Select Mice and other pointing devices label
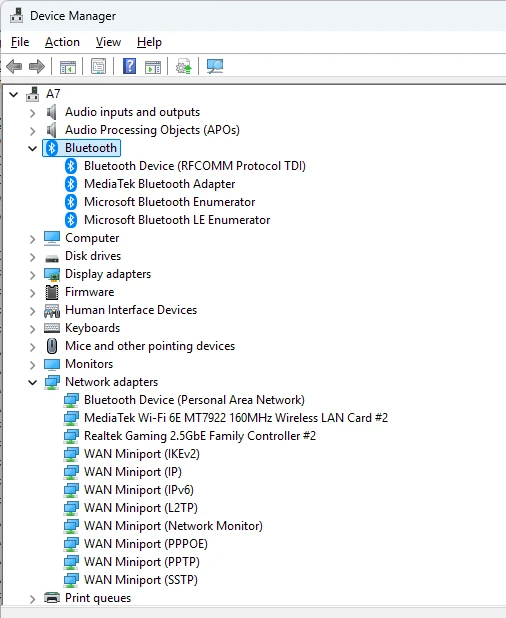The width and height of the screenshot is (506, 618). pyautogui.click(x=150, y=346)
